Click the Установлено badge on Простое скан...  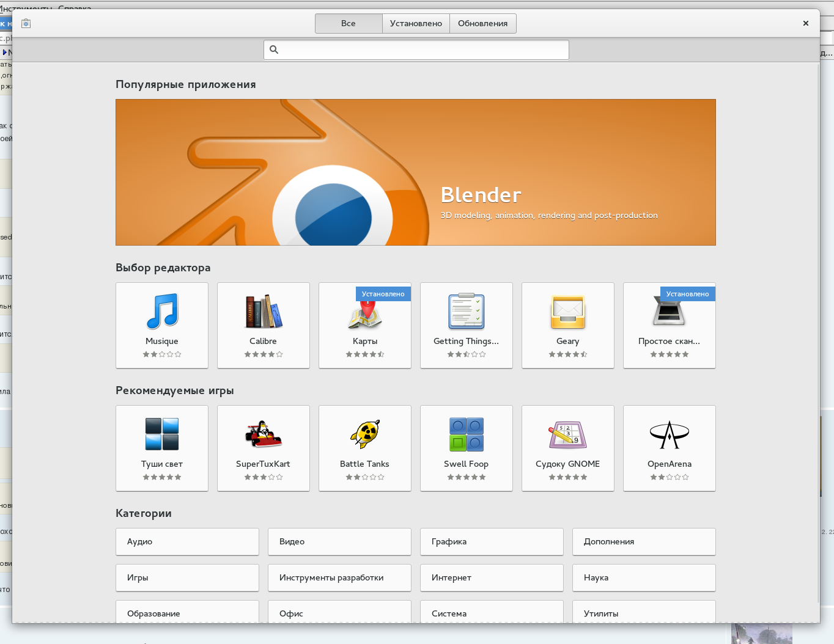click(x=688, y=294)
